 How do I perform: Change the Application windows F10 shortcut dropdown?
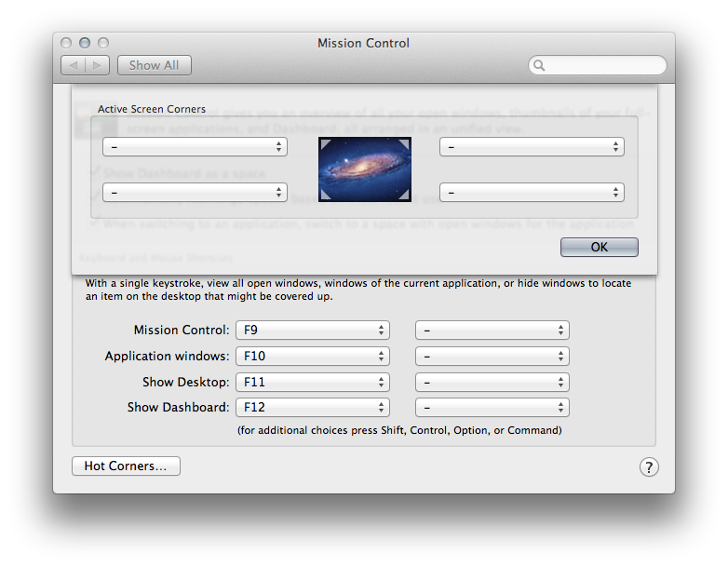click(313, 357)
